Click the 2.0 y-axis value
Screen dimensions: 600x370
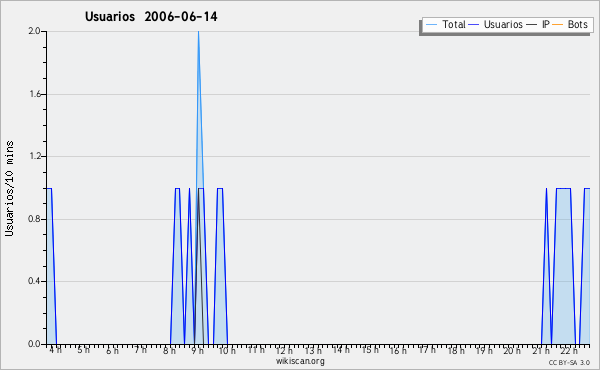tap(34, 31)
